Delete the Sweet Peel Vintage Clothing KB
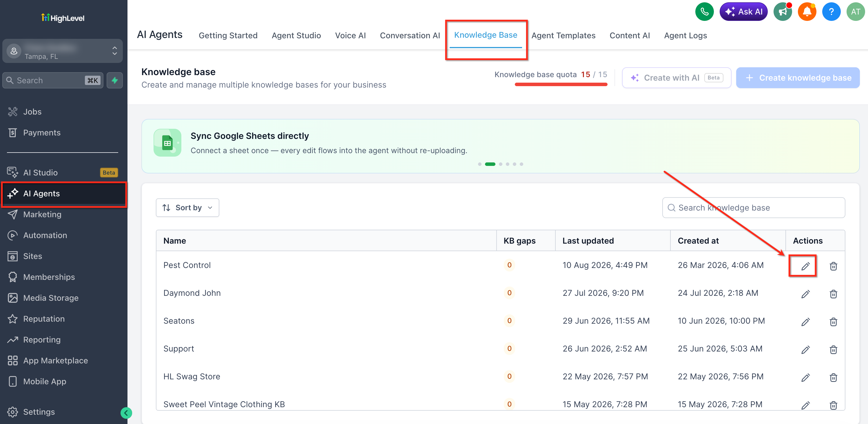 click(x=833, y=405)
